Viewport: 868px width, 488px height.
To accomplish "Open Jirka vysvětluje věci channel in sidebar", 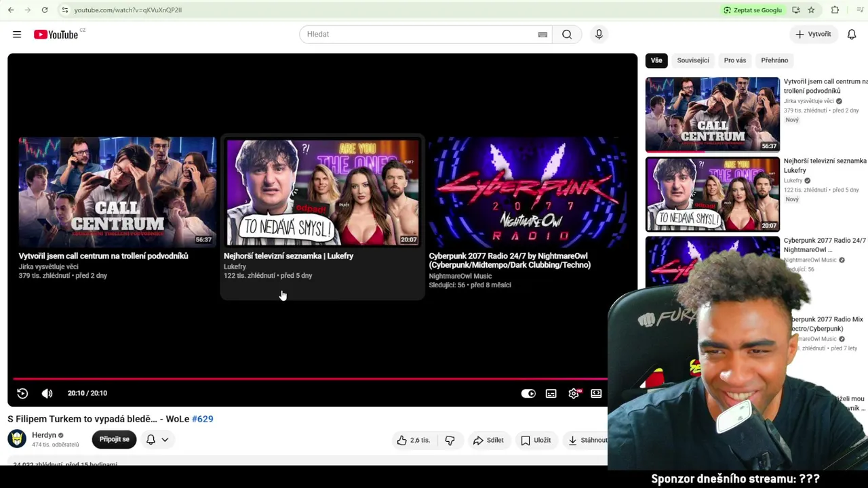I will [x=810, y=101].
